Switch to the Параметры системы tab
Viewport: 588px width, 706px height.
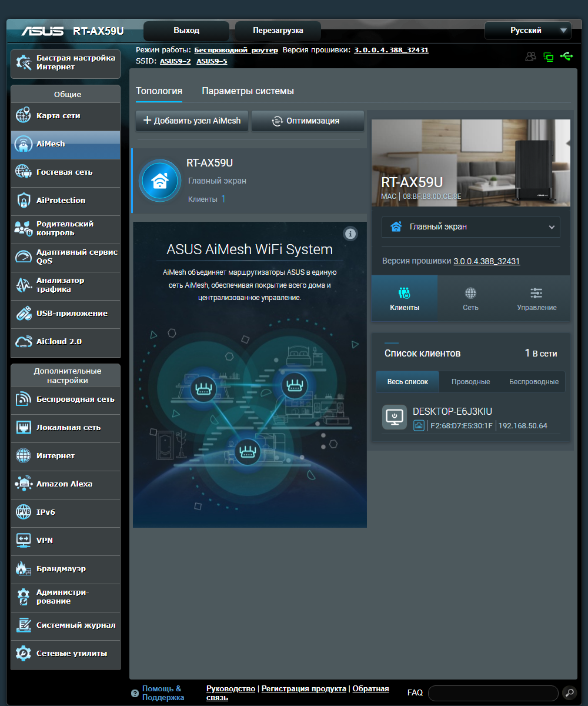pos(248,91)
